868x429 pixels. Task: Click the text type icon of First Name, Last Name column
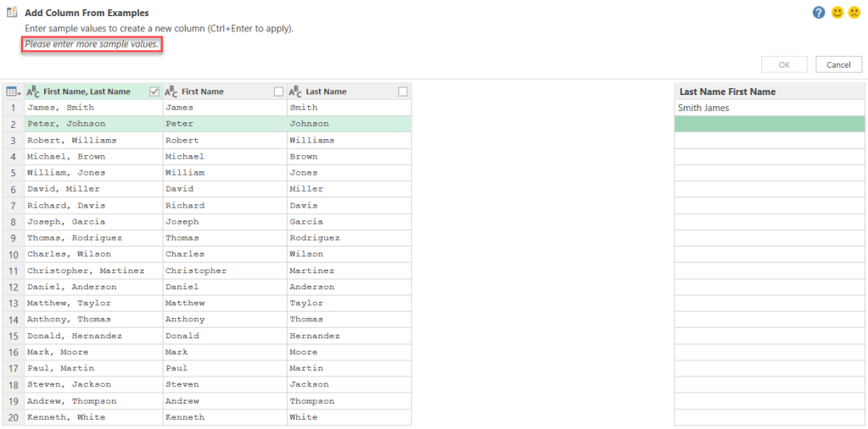33,92
